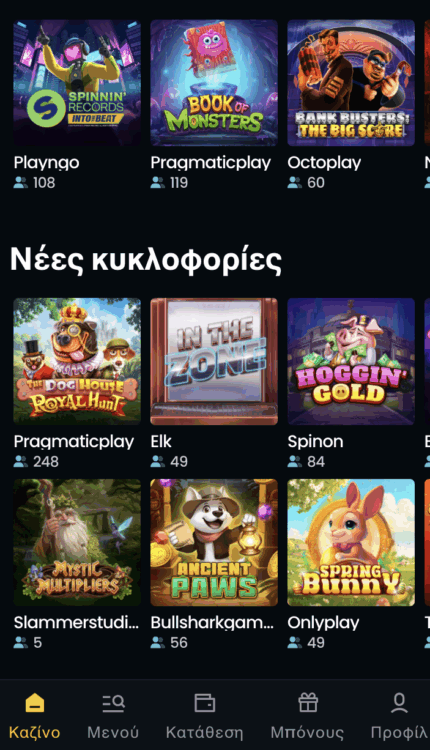The image size is (430, 750).
Task: Open the Μενού search icon
Action: click(113, 703)
